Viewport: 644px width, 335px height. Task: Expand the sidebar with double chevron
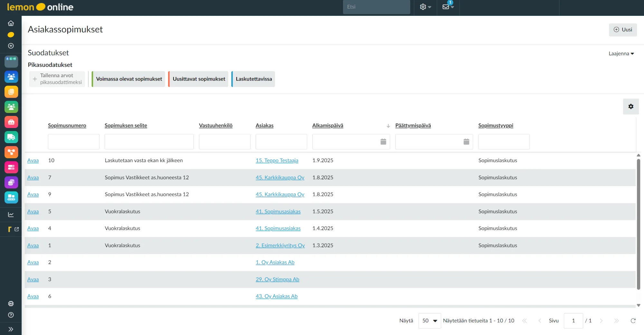tap(11, 329)
